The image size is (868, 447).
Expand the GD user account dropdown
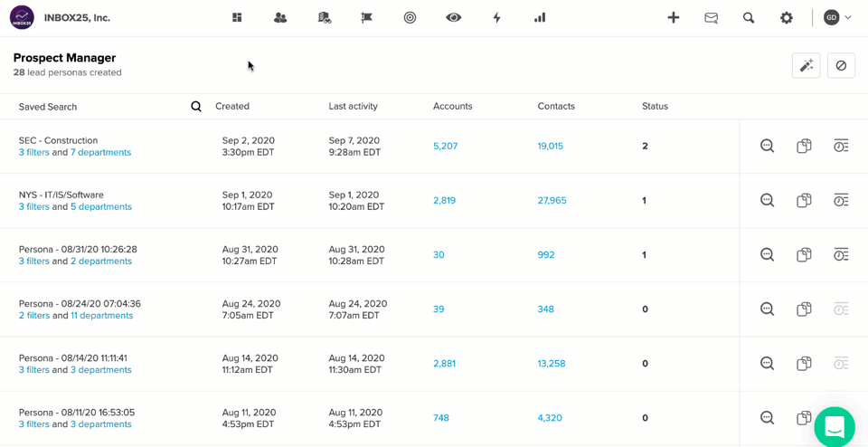(x=837, y=18)
